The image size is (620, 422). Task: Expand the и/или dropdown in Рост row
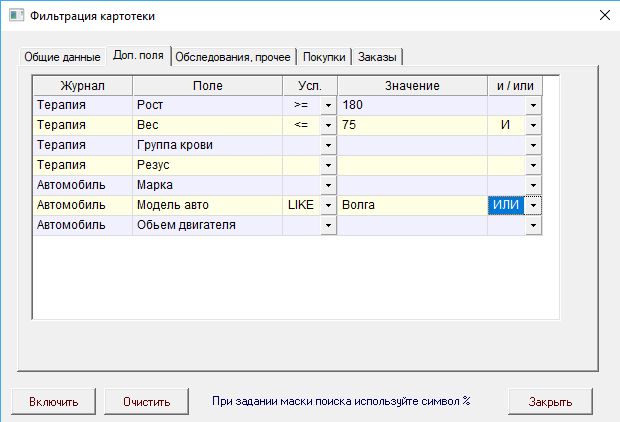pos(533,106)
